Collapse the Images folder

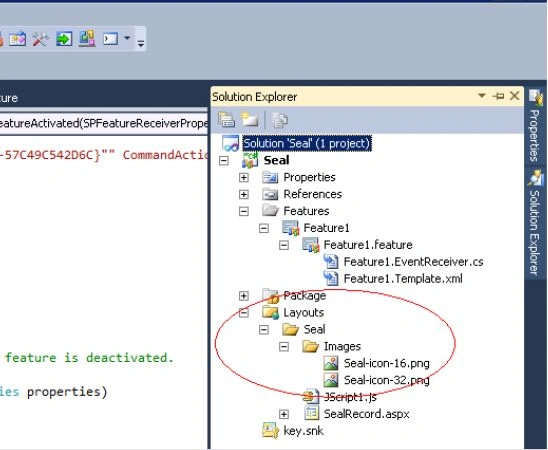click(x=284, y=346)
